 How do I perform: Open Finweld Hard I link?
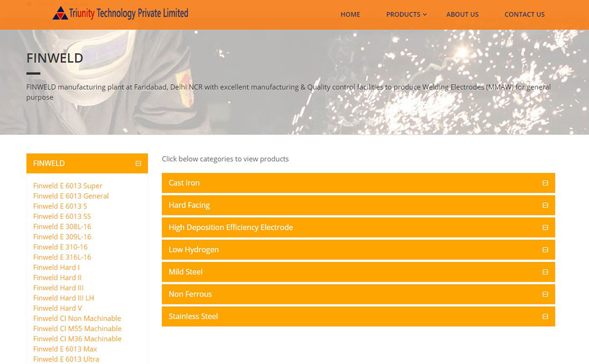click(56, 267)
